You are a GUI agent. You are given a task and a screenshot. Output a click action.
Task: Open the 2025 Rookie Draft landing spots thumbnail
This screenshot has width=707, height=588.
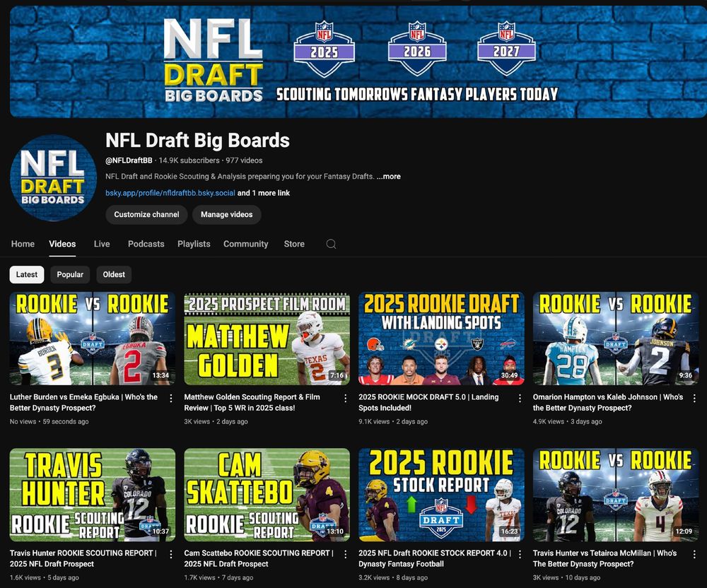(x=441, y=339)
